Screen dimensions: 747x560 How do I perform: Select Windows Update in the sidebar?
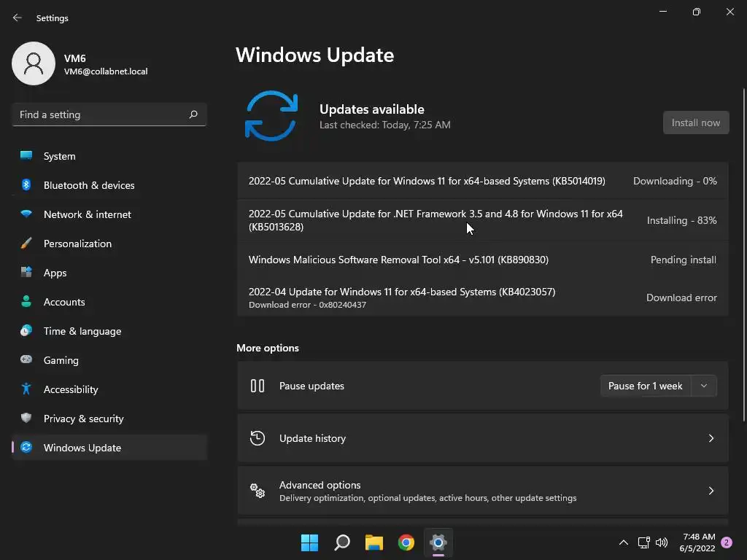tap(109, 447)
